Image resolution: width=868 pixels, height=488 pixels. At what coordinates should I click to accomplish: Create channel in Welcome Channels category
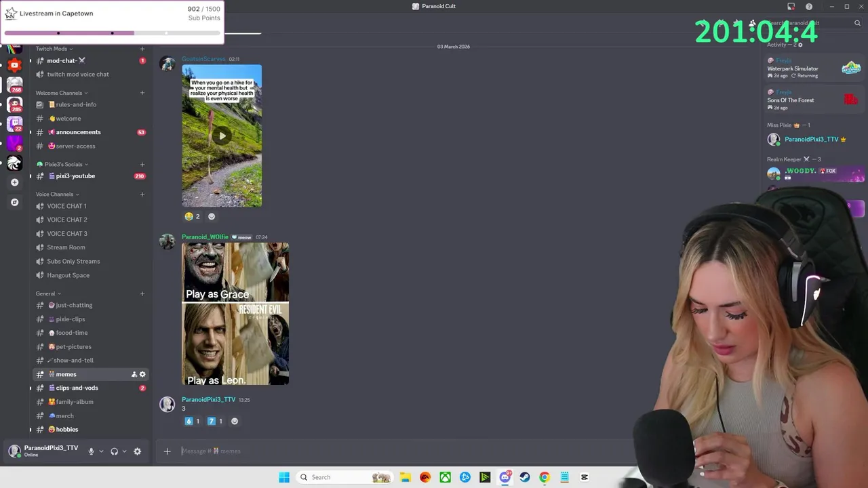point(142,93)
